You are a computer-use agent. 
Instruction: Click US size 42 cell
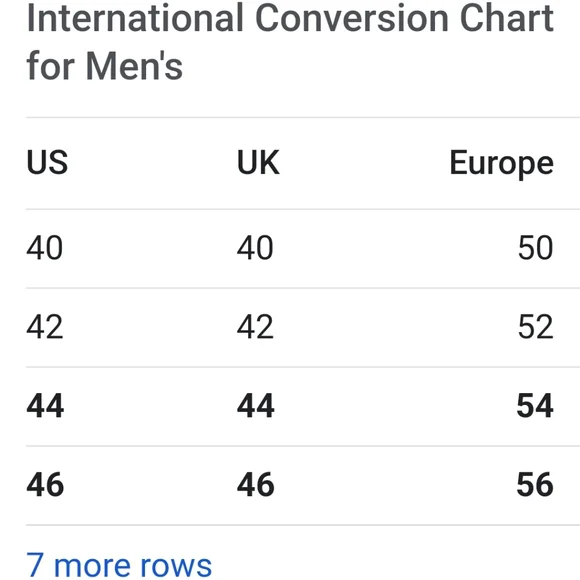45,327
